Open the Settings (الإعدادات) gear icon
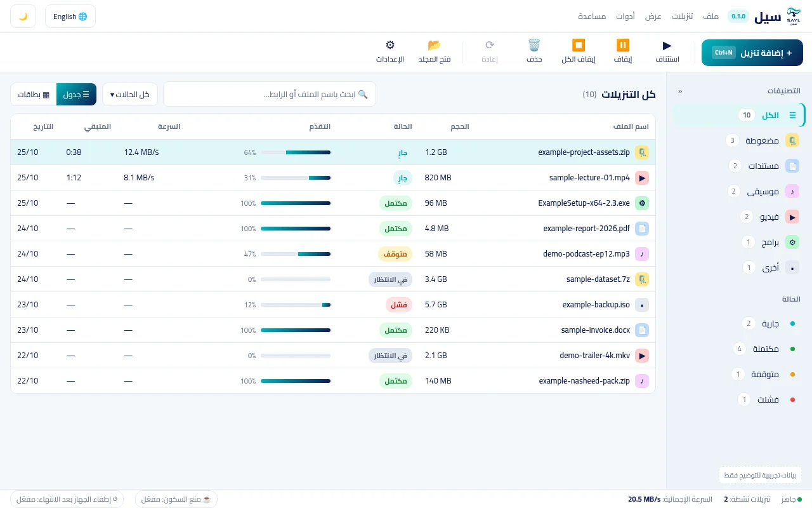Viewport: 812px width, 508px height. 390,45
